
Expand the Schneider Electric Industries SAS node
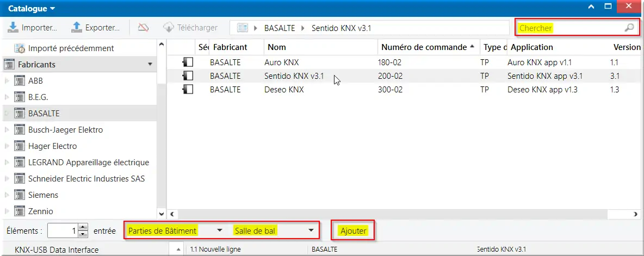tap(7, 178)
